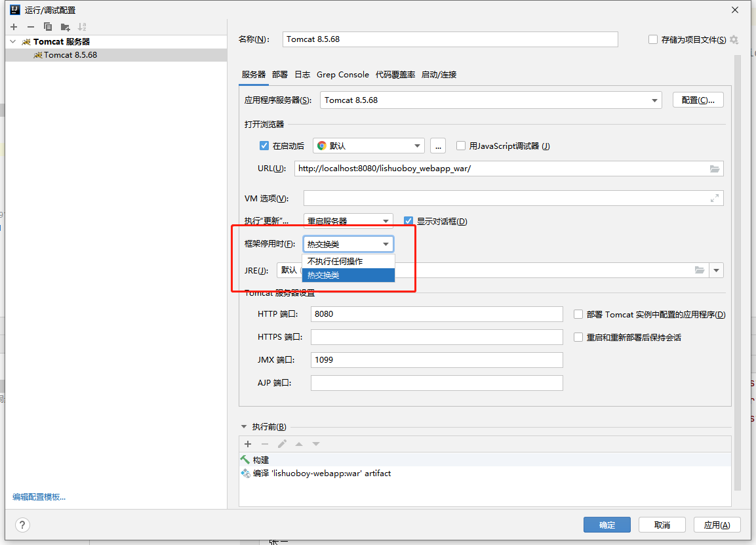Enable preserve sessions across restarts checkbox
The height and width of the screenshot is (545, 756).
point(578,337)
